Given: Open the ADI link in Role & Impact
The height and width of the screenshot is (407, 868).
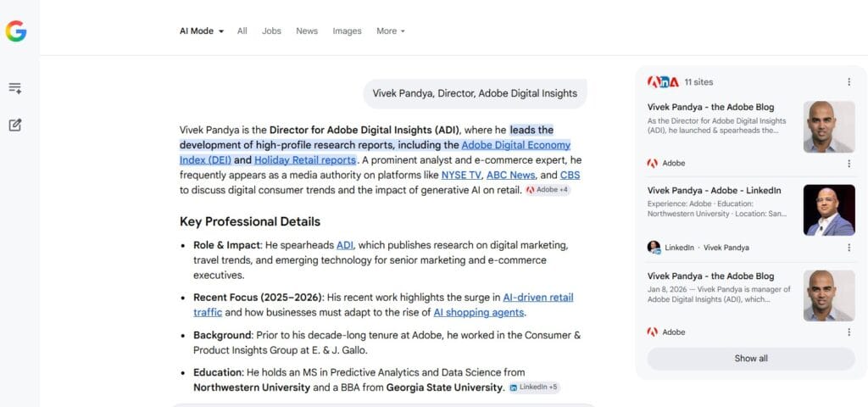Looking at the screenshot, I should click(x=345, y=245).
